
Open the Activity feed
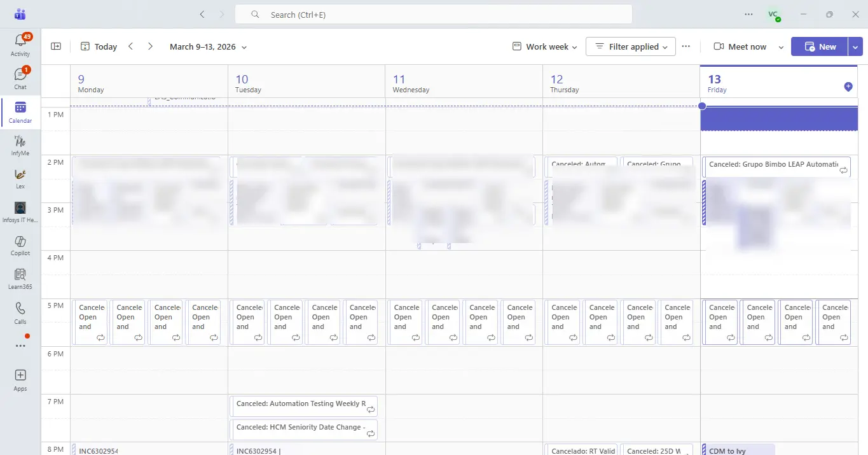(x=20, y=45)
